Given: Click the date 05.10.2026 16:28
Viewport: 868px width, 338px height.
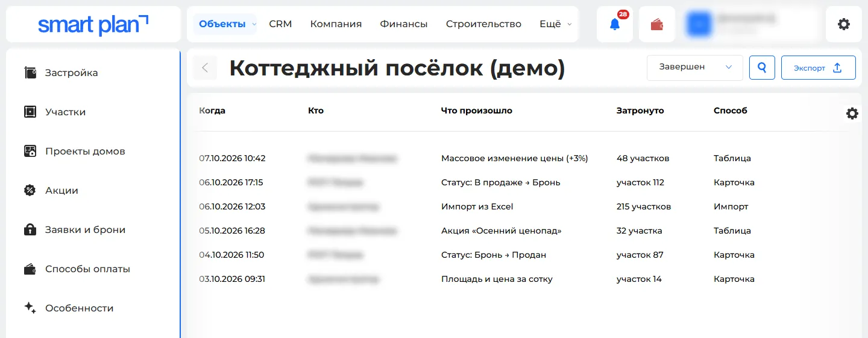Looking at the screenshot, I should (232, 231).
